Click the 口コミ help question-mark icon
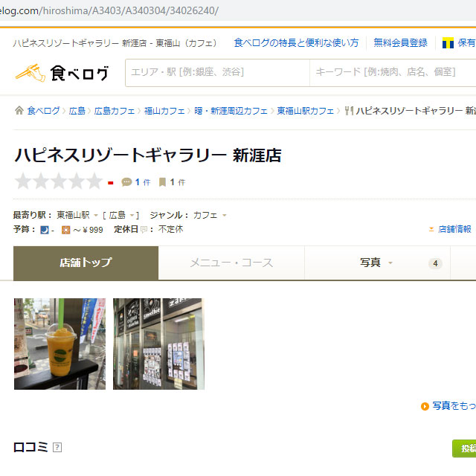 click(57, 447)
